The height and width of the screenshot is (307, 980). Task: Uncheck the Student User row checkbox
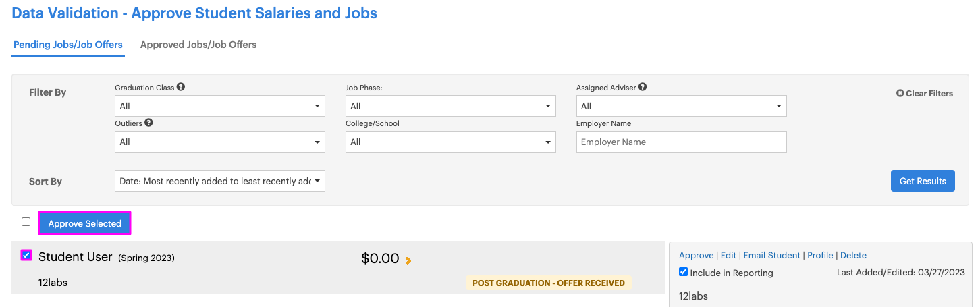pos(26,255)
